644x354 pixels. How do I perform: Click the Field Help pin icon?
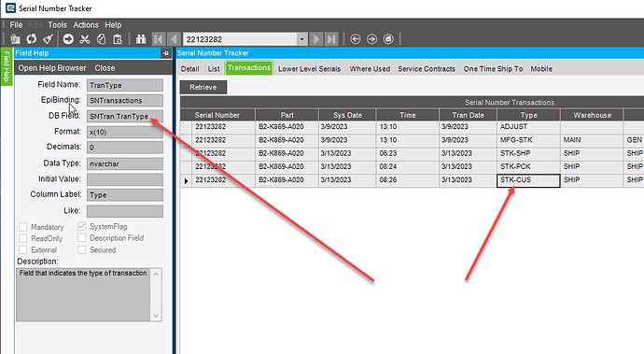pos(165,53)
